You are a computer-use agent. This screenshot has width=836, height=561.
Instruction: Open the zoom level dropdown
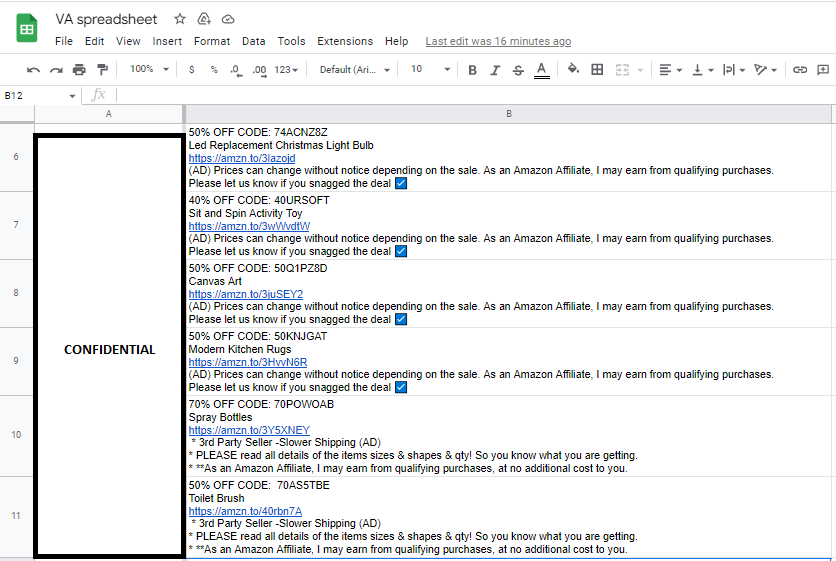pos(149,69)
